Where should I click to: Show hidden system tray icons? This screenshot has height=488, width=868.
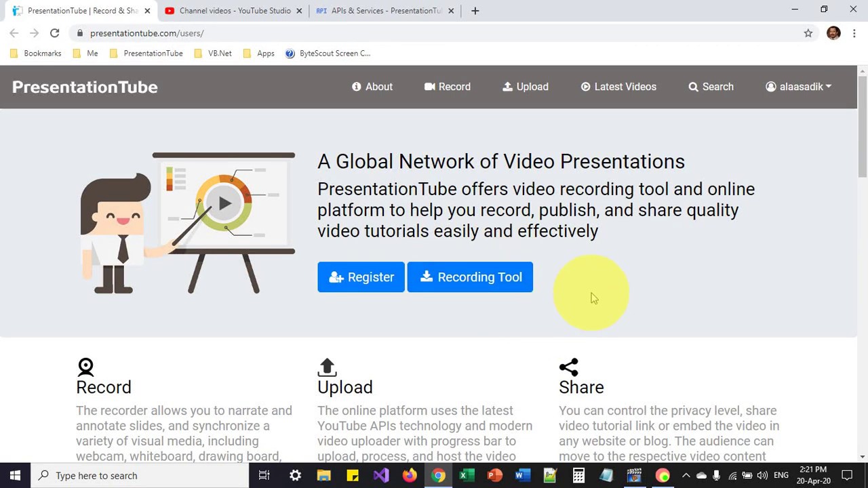pyautogui.click(x=686, y=476)
